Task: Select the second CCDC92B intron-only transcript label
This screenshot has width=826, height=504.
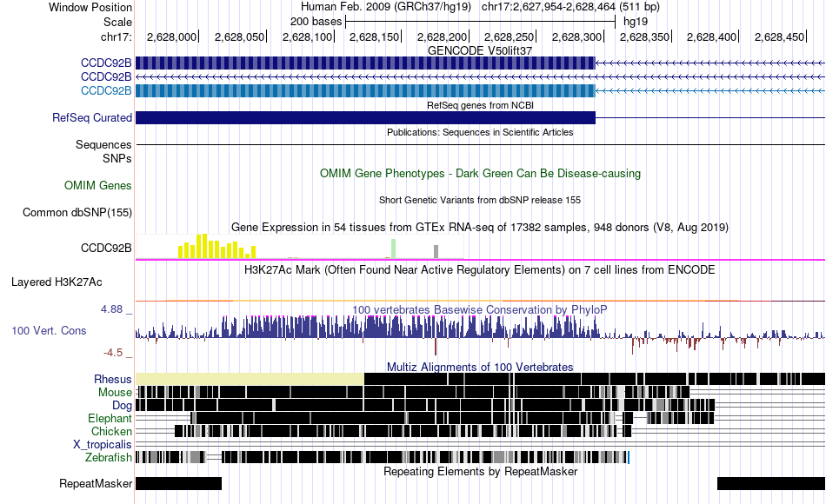Action: (x=106, y=76)
